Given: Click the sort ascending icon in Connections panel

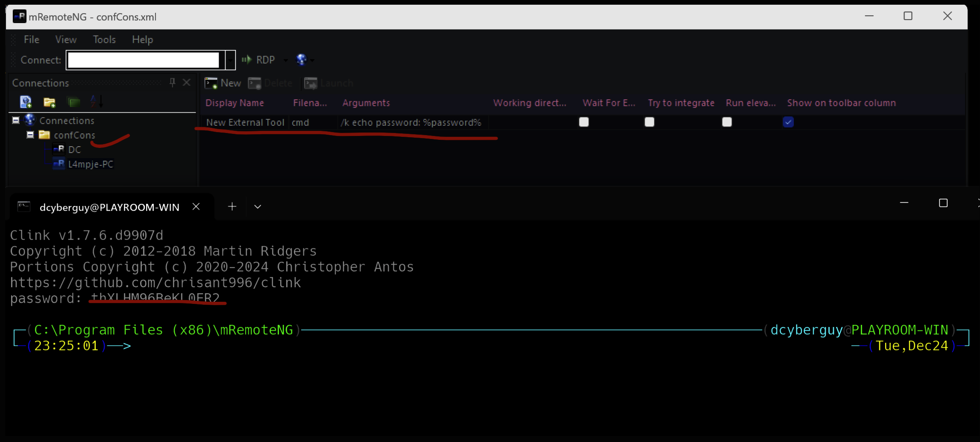Looking at the screenshot, I should point(97,102).
